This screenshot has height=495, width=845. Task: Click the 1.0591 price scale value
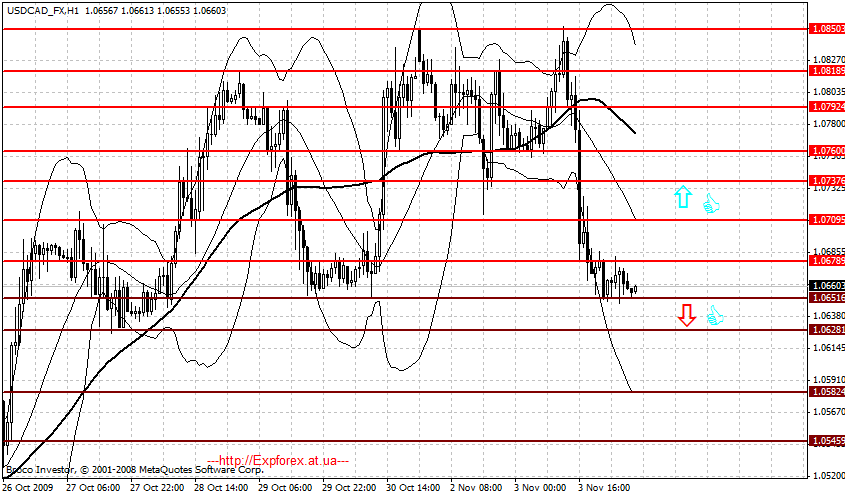[828, 380]
